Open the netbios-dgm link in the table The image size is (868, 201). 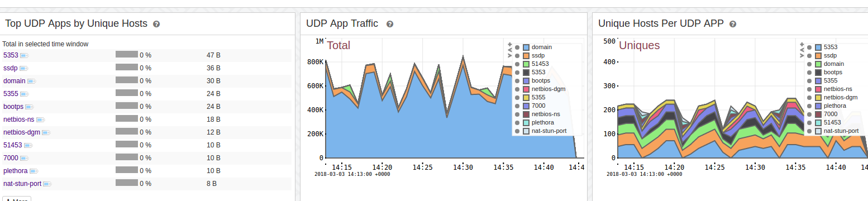pos(22,132)
